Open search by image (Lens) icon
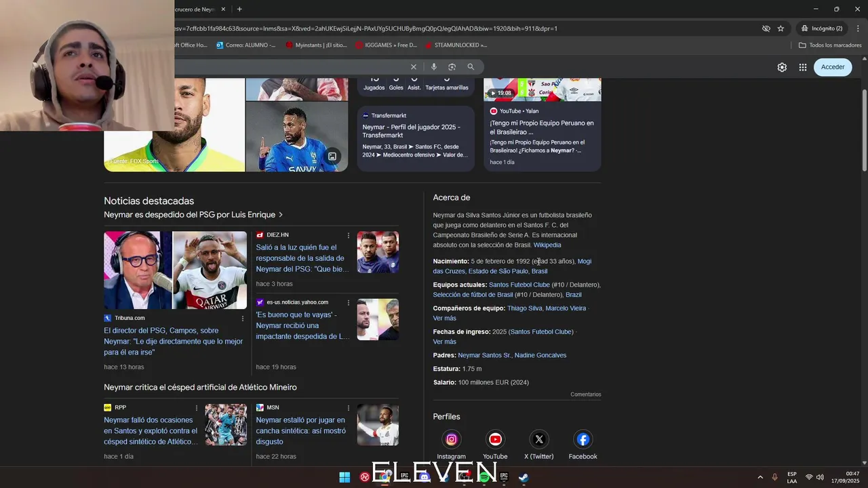Viewport: 868px width, 488px height. [452, 66]
